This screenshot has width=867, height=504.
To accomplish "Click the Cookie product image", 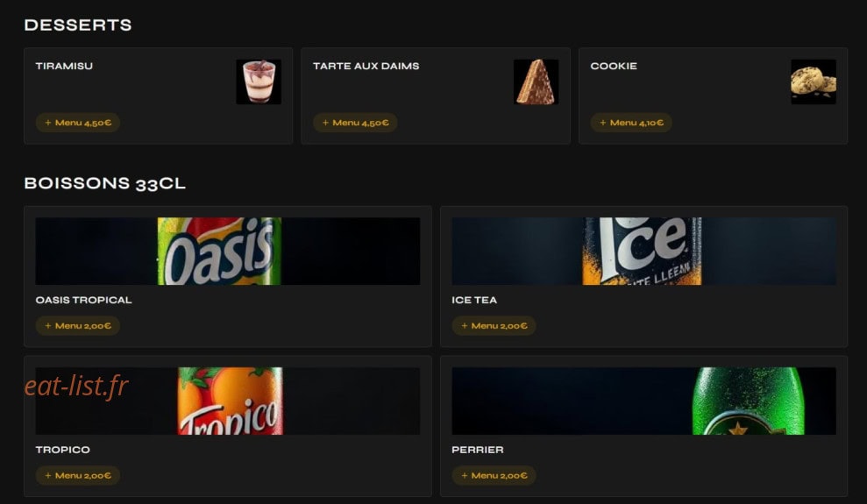I will pos(814,82).
